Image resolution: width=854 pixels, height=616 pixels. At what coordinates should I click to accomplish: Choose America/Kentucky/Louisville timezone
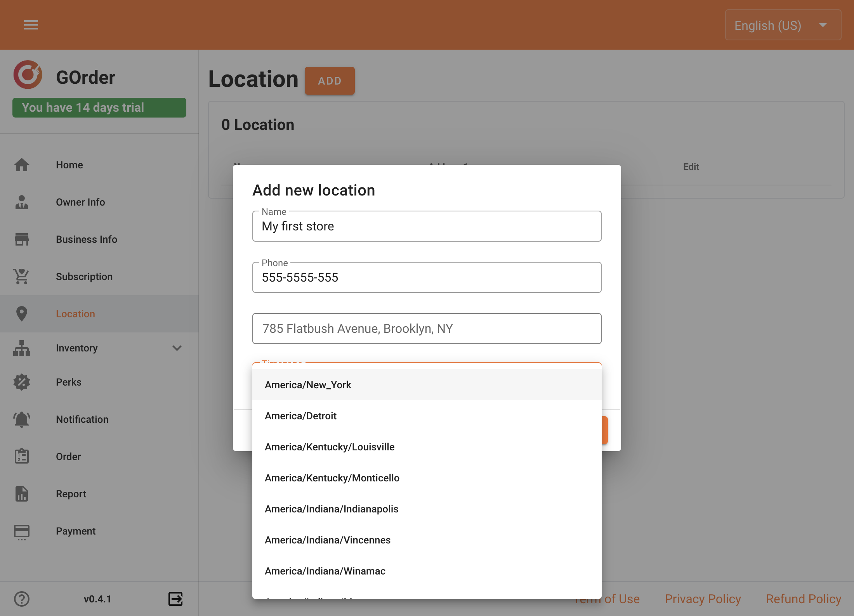coord(427,447)
